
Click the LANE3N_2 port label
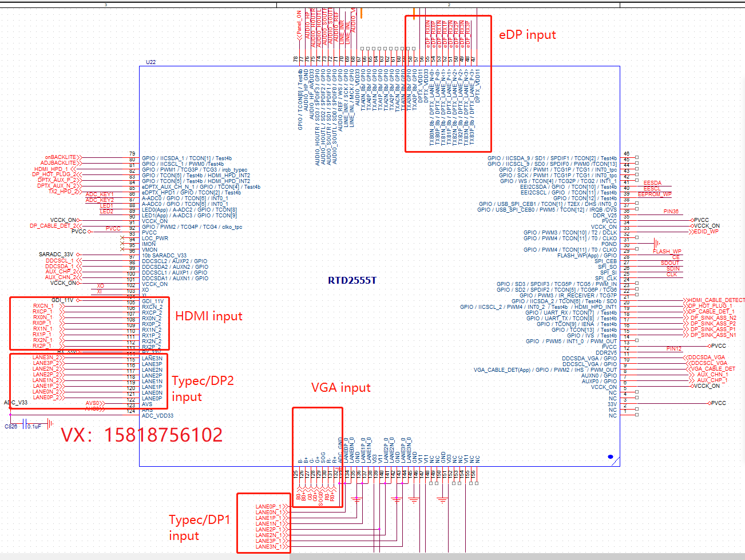coord(46,358)
